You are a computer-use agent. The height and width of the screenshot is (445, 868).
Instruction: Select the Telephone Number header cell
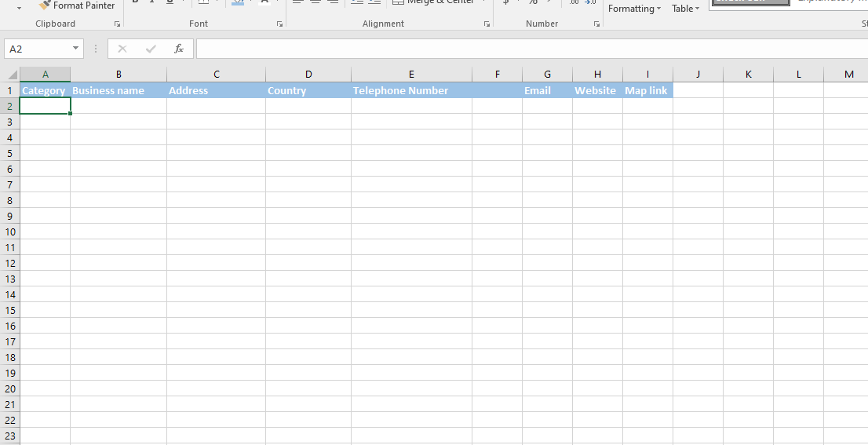click(411, 90)
